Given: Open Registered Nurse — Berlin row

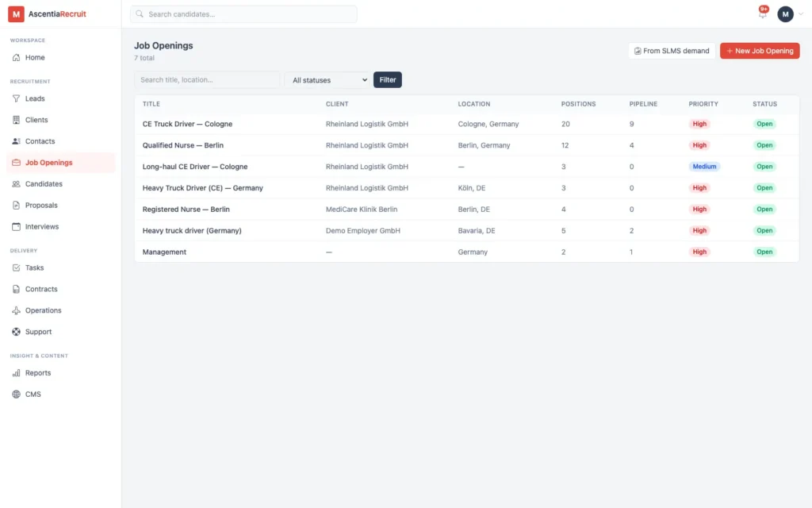Looking at the screenshot, I should (466, 210).
